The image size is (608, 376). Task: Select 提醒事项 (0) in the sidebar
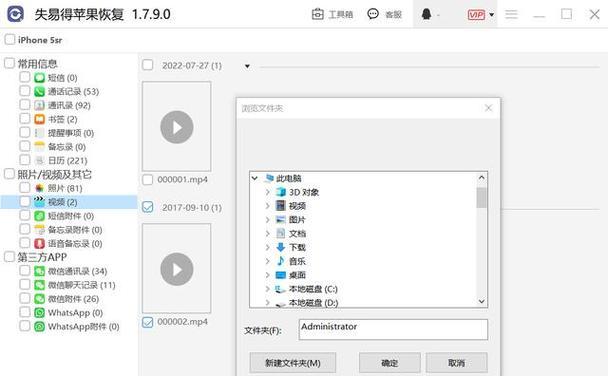tap(71, 133)
